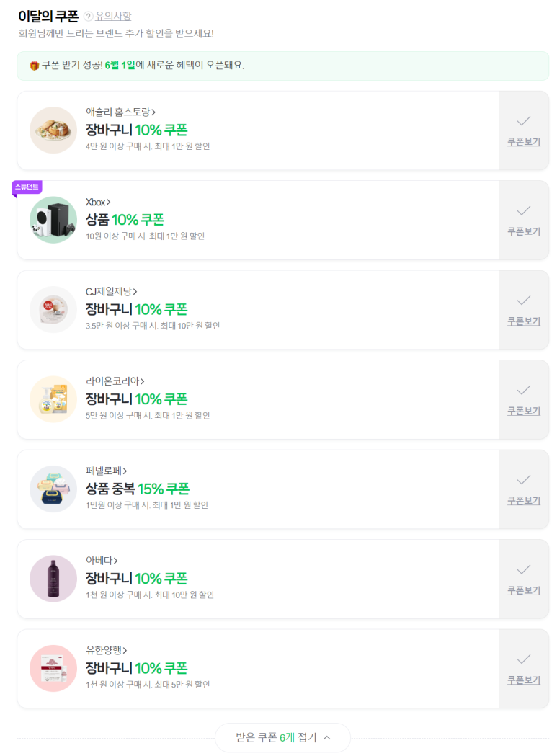Image resolution: width=557 pixels, height=756 pixels.
Task: Click the question mark icon beside 유의사항
Action: 88,17
